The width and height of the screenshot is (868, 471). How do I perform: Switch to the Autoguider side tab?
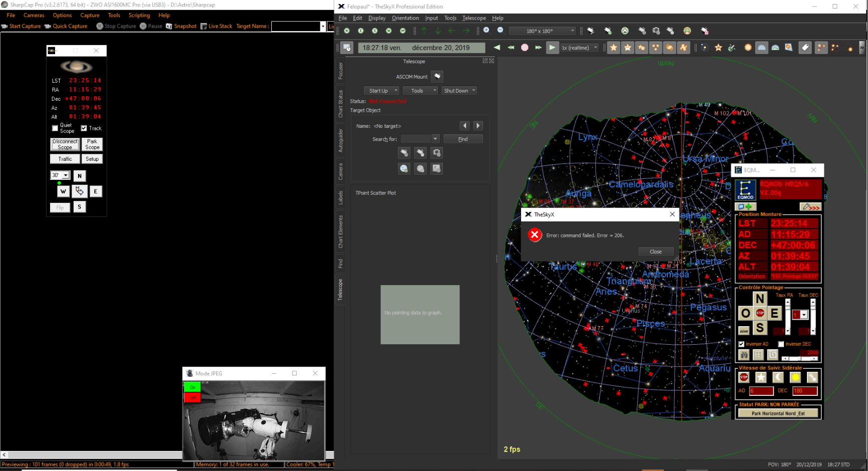[340, 140]
